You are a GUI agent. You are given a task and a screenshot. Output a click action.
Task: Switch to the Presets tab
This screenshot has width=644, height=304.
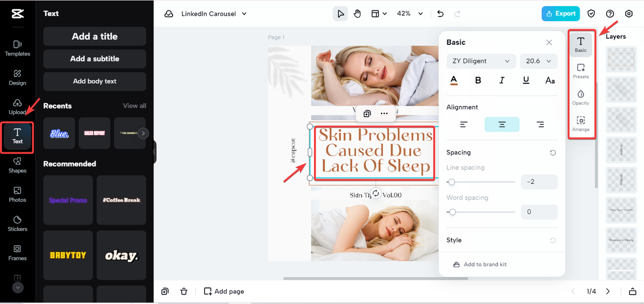[x=581, y=71]
